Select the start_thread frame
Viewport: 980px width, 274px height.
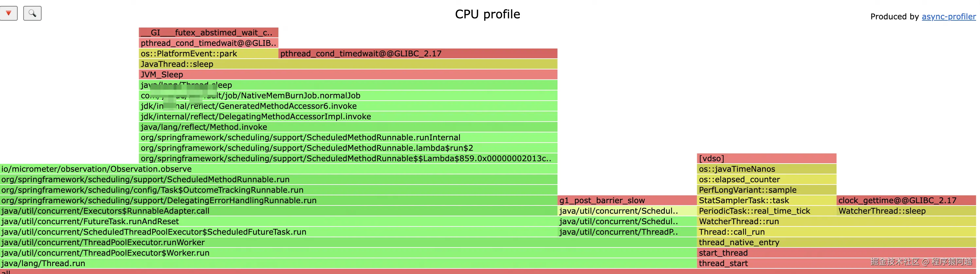click(x=836, y=253)
